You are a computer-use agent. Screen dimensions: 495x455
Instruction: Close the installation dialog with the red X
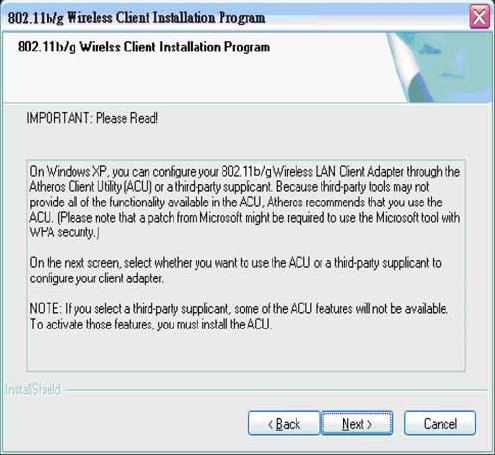click(x=479, y=17)
